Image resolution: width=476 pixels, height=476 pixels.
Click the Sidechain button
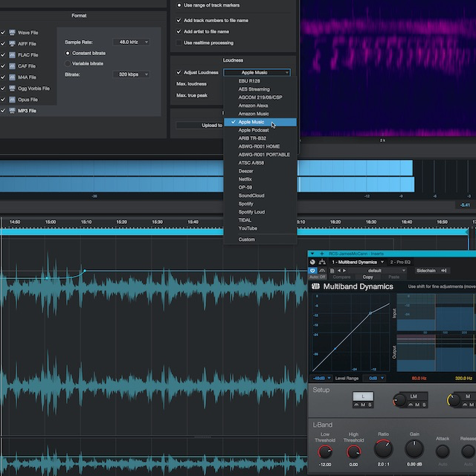[426, 271]
